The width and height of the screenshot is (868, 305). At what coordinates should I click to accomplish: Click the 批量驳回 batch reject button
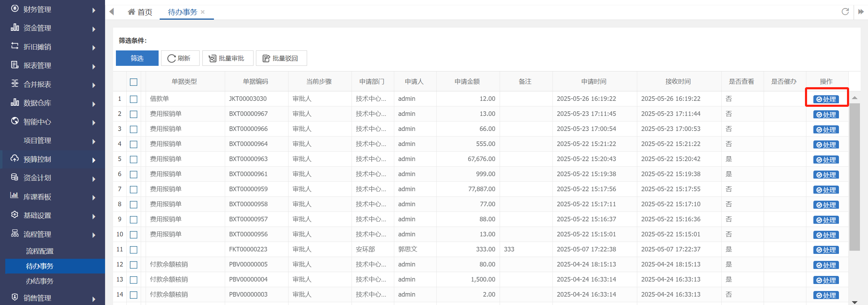(281, 58)
